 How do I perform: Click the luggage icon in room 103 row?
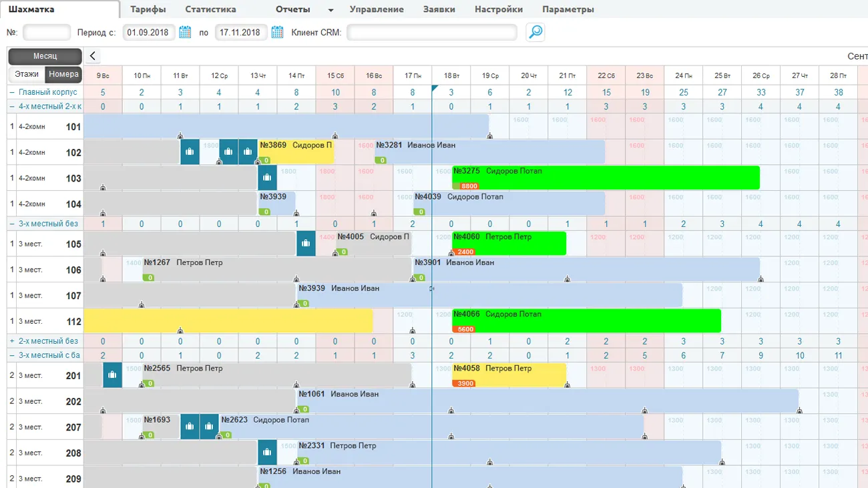(267, 178)
